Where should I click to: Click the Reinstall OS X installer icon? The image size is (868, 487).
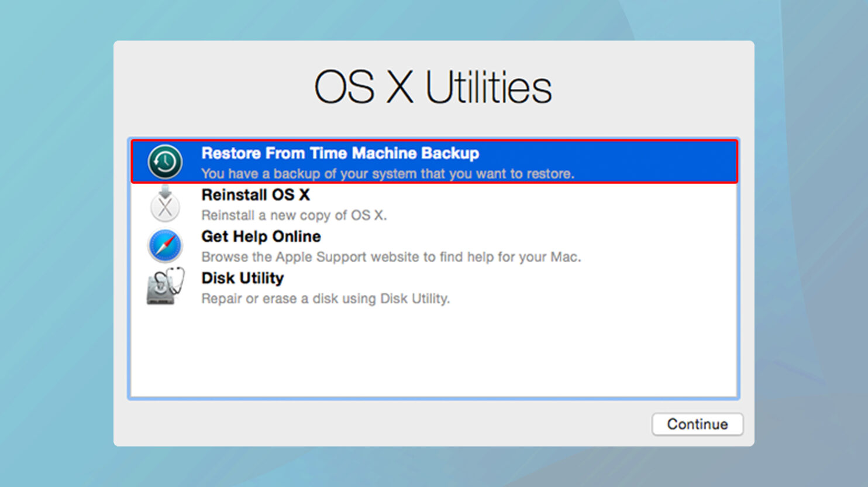click(165, 204)
